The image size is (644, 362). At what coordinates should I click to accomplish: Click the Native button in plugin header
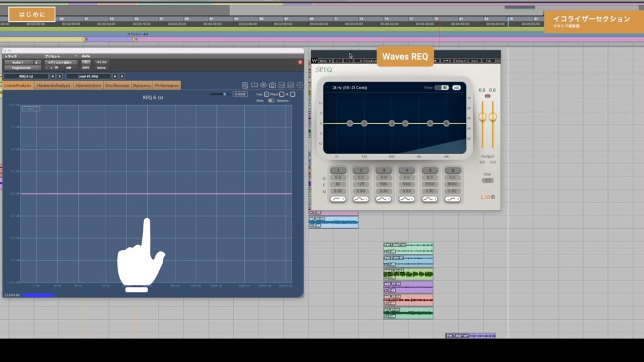click(101, 68)
